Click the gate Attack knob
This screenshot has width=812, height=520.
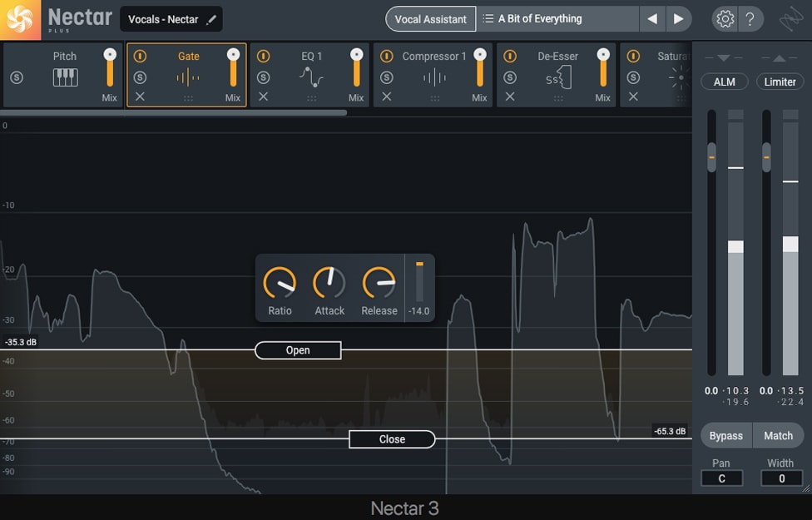click(x=329, y=283)
